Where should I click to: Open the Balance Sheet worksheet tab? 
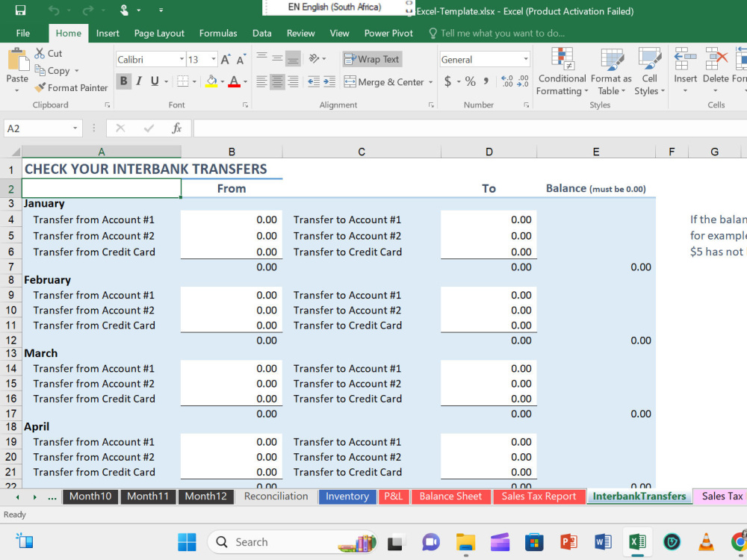coord(451,496)
